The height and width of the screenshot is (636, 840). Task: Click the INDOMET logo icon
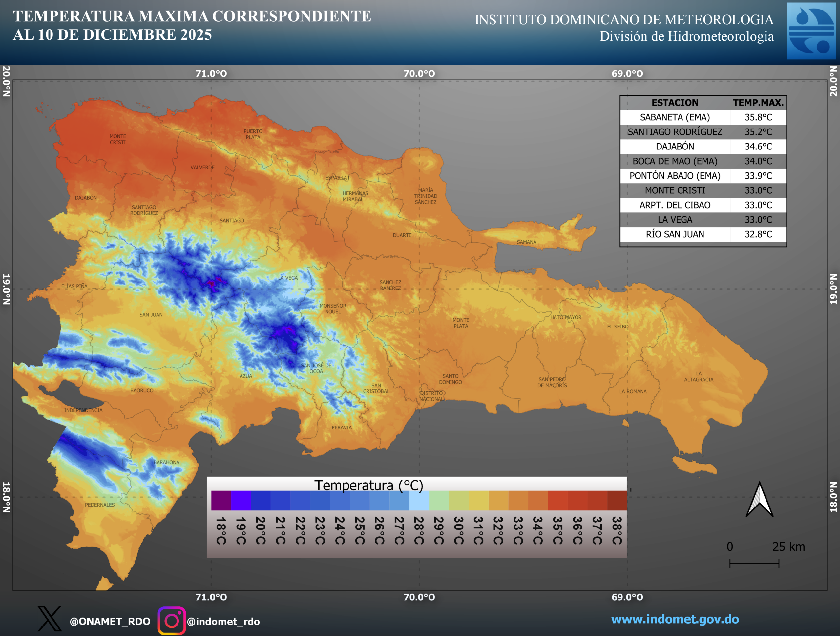811,31
